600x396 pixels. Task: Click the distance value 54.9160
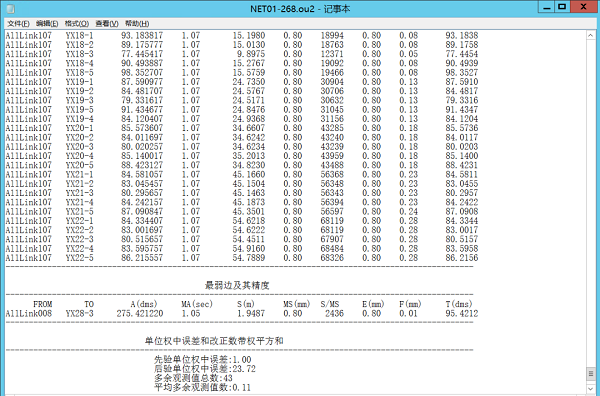coord(249,249)
